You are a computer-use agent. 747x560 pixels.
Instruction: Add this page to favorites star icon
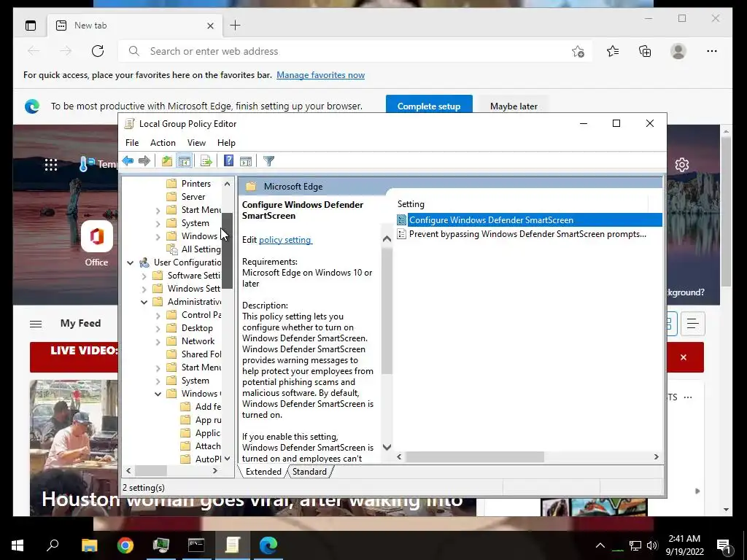coord(578,51)
